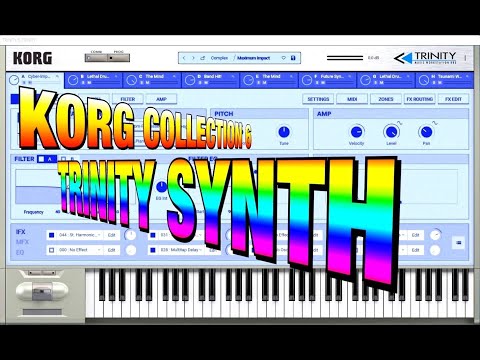Click timbre E The Mind knob icon

248,80
